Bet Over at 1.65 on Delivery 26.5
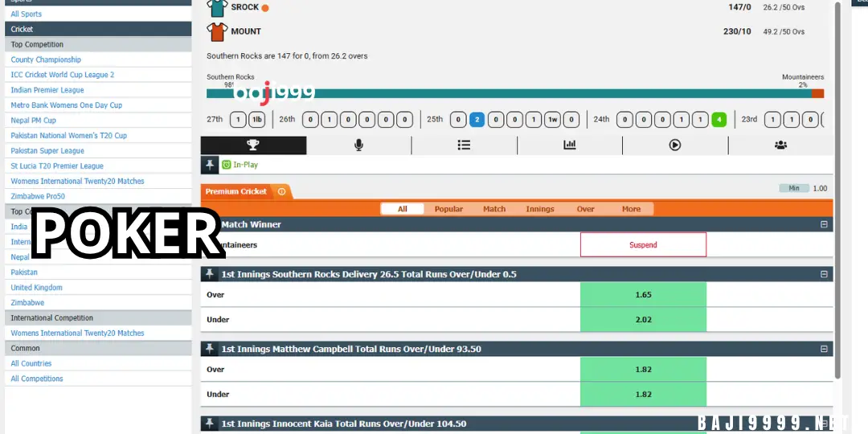 point(643,294)
